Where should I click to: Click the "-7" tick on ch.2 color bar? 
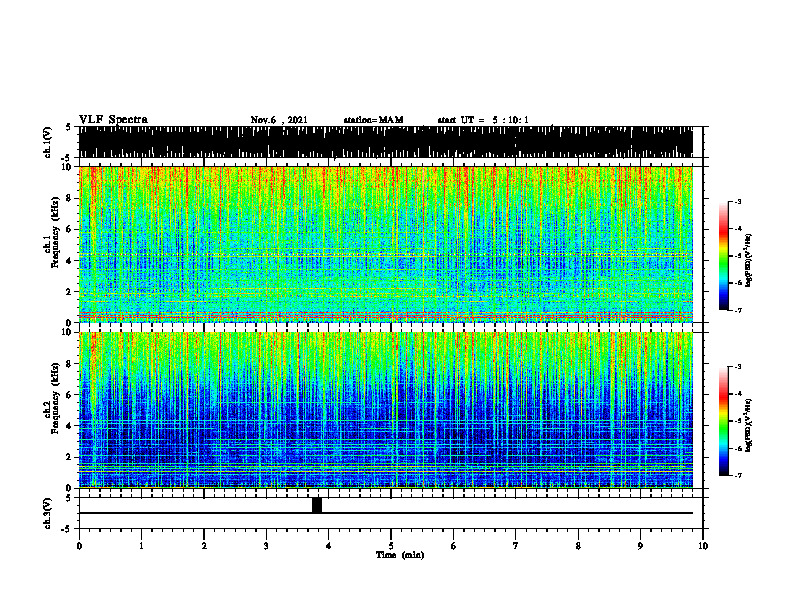pos(738,476)
